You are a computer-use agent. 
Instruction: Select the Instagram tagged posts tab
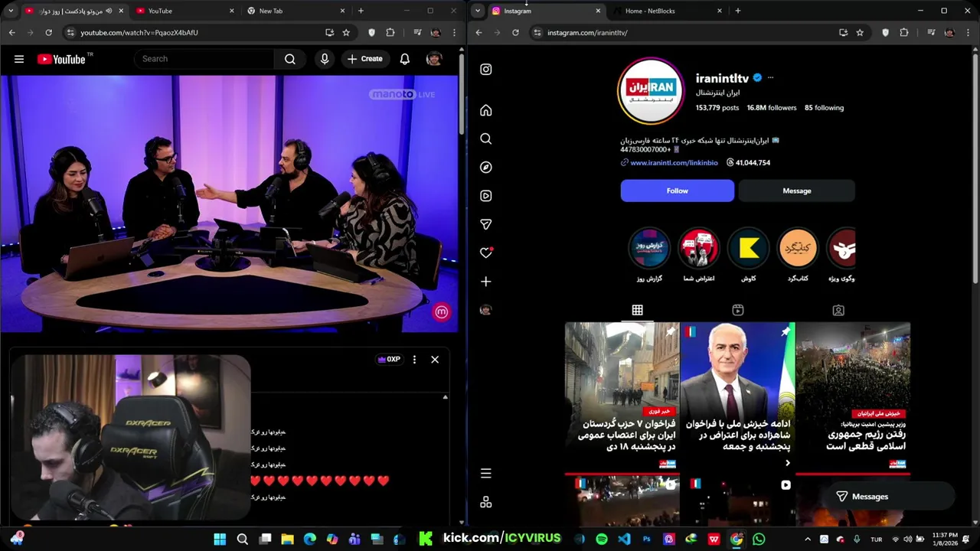tap(838, 310)
